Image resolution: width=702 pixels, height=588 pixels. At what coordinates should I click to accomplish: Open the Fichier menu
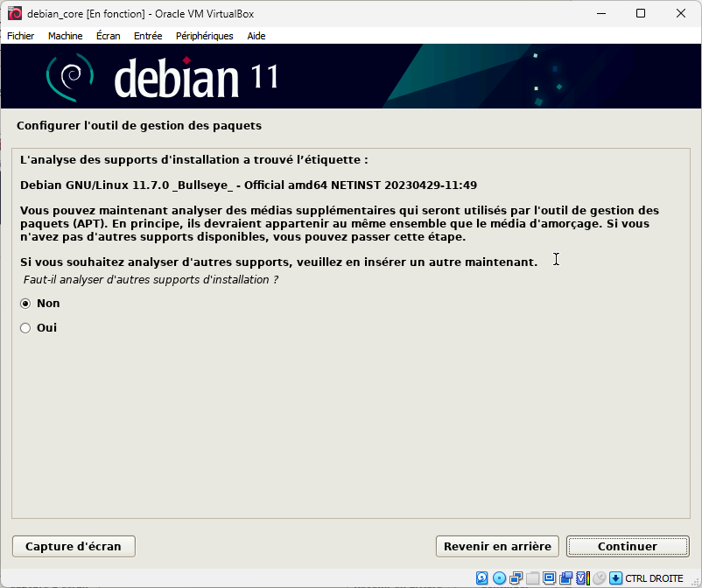pos(21,36)
